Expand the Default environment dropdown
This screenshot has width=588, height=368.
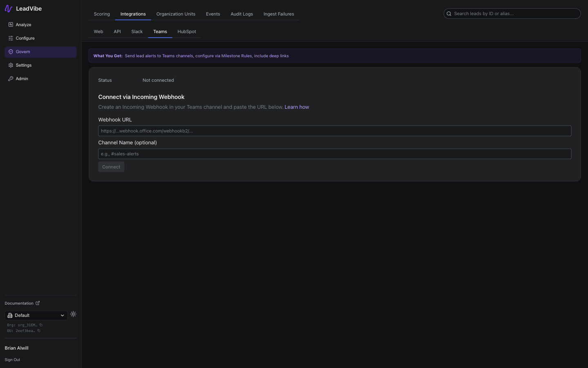[x=62, y=315]
